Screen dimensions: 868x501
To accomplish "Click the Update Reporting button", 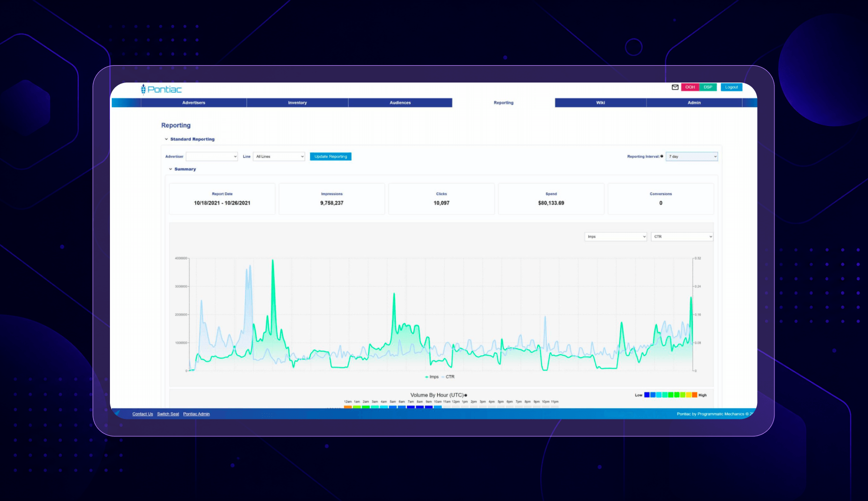I will pyautogui.click(x=331, y=156).
